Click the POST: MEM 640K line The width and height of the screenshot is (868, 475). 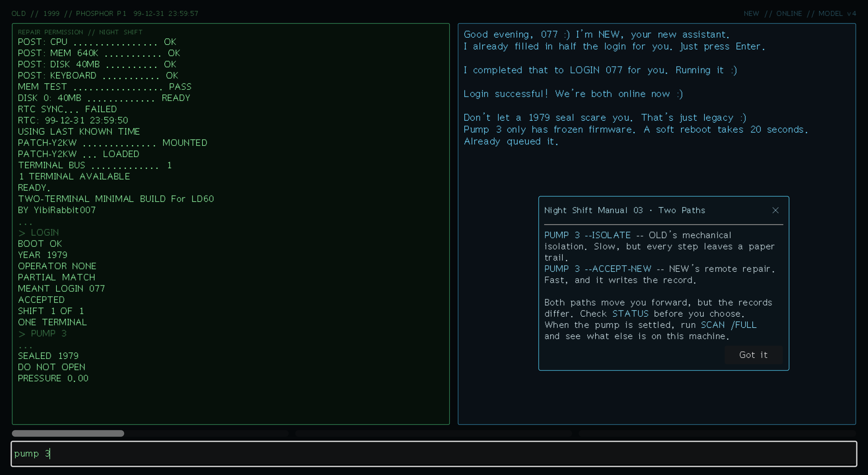99,53
